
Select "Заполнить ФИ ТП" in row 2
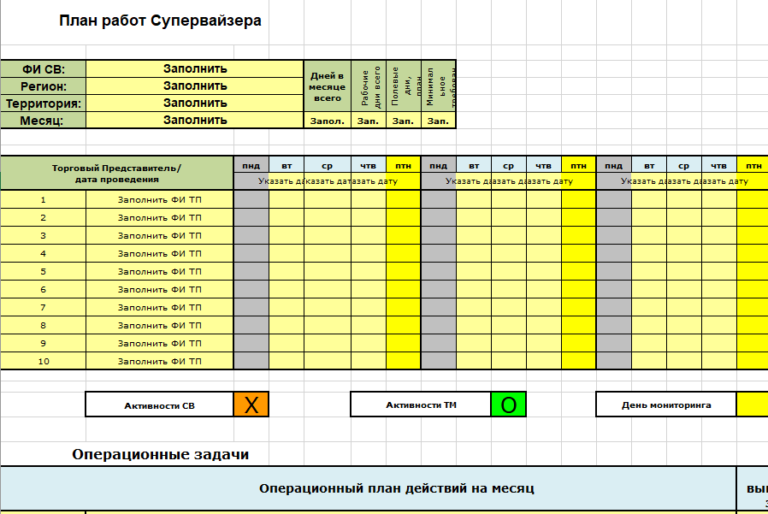[160, 218]
